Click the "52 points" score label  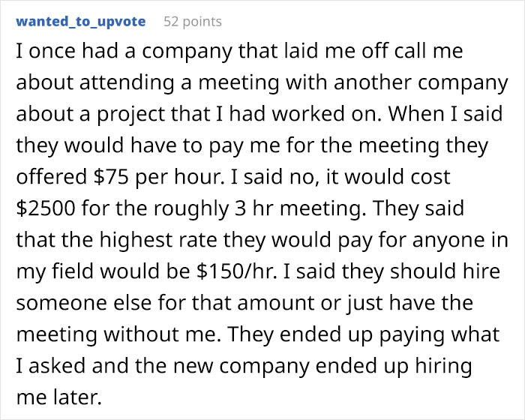point(193,21)
